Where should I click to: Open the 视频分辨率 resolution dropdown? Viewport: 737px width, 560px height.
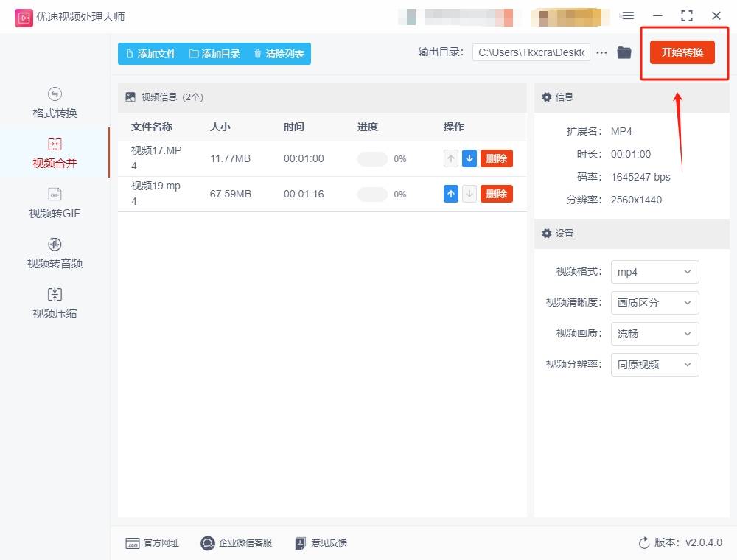tap(654, 365)
